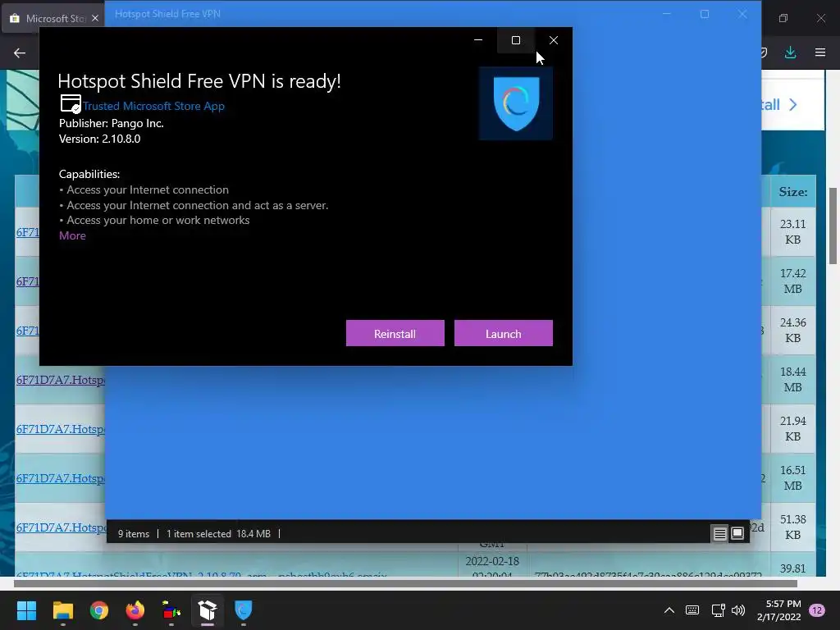The image size is (840, 630).
Task: Open the fourth 6F71D7A7.Hotsp file link
Action: [61, 380]
